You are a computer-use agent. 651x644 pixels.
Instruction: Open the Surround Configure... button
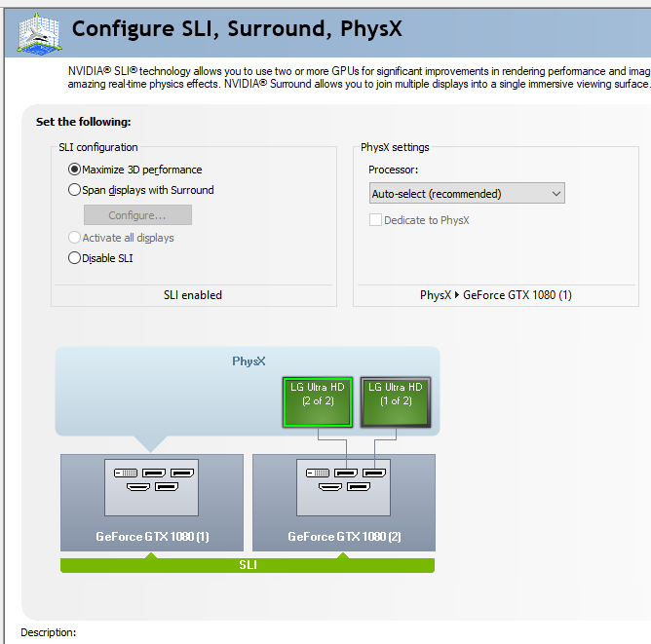coord(137,215)
